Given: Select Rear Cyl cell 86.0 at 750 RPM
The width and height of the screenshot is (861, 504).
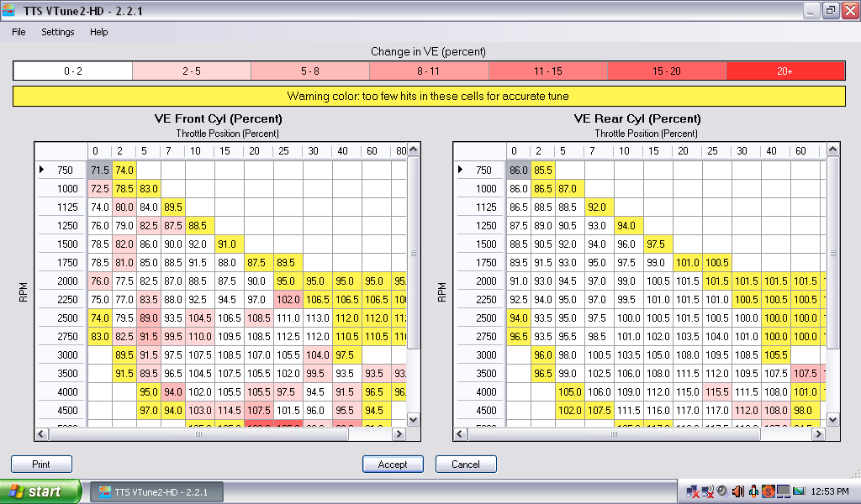Looking at the screenshot, I should (518, 170).
